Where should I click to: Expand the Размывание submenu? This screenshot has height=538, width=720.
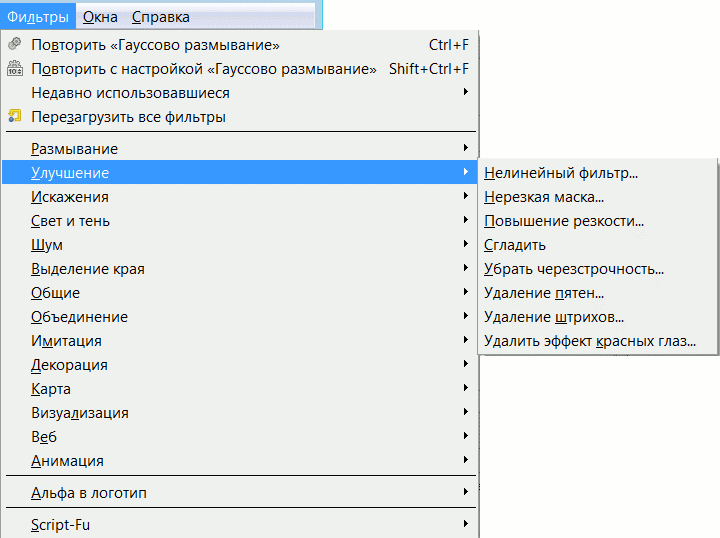coord(75,149)
